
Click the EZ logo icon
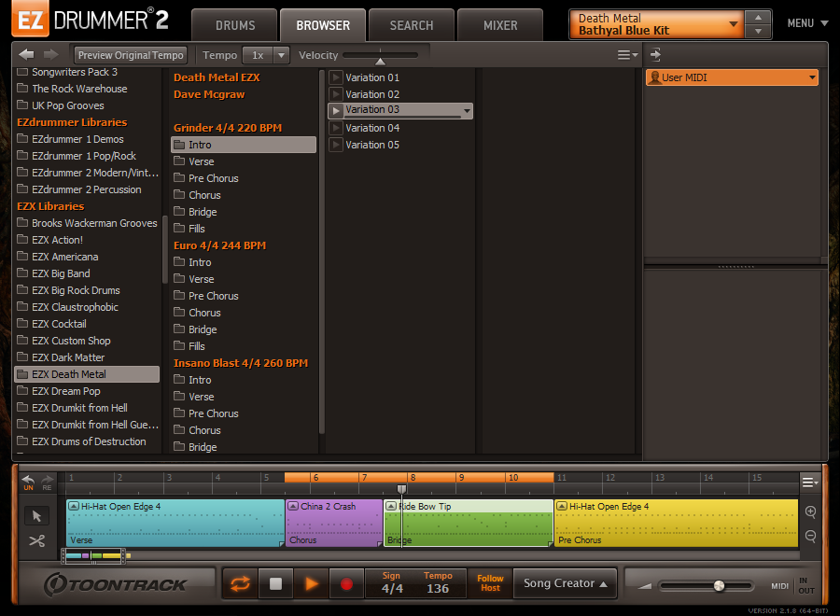(31, 20)
